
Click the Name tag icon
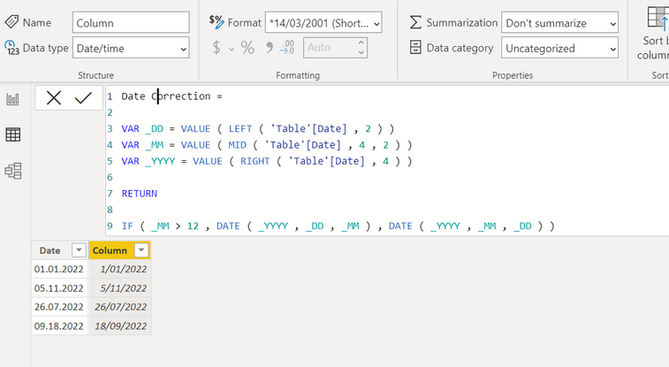[x=12, y=22]
